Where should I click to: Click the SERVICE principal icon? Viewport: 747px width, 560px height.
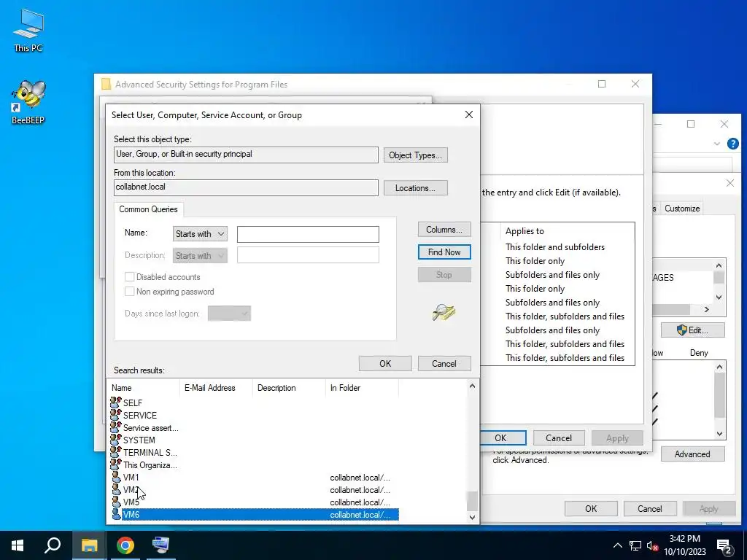point(116,415)
